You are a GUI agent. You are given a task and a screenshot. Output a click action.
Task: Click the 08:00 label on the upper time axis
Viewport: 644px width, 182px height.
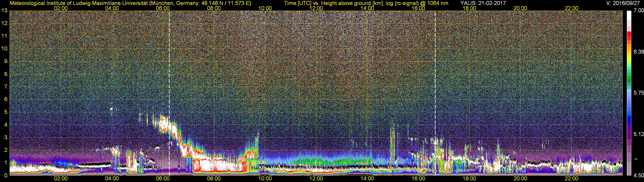214,8
